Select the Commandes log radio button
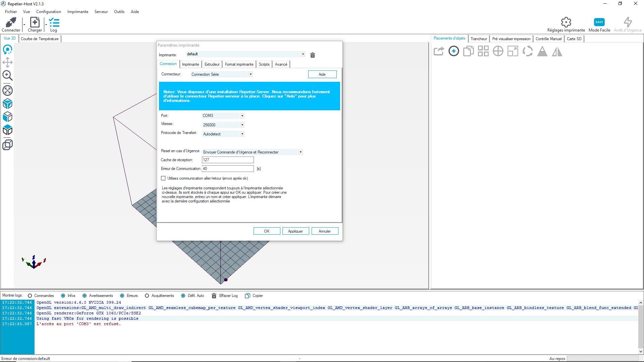The image size is (644, 362). pyautogui.click(x=30, y=296)
